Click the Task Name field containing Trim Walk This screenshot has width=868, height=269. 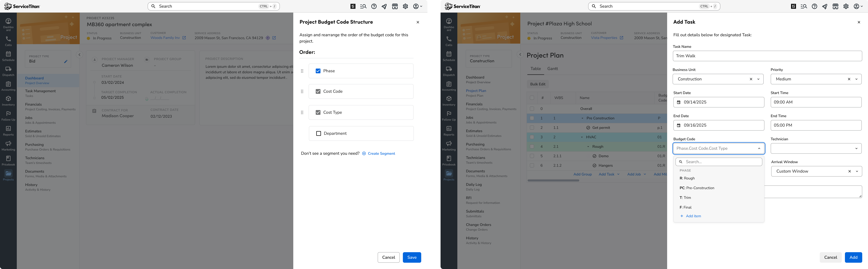(767, 56)
